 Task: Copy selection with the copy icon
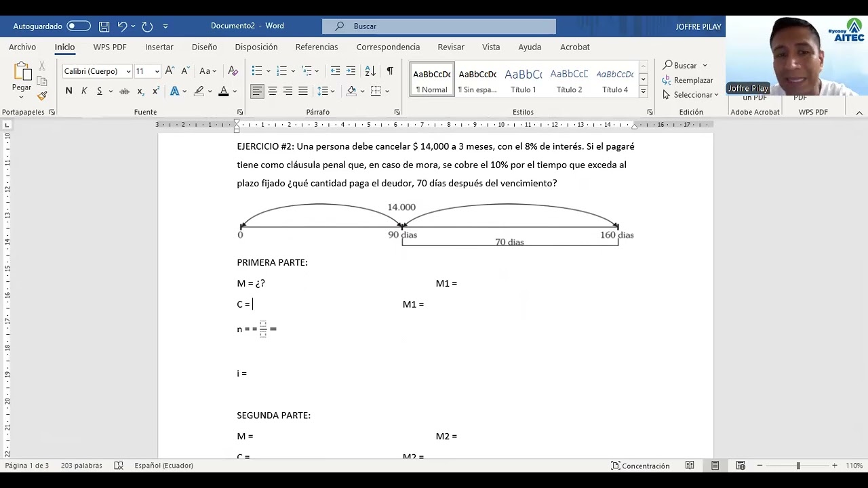click(x=42, y=81)
